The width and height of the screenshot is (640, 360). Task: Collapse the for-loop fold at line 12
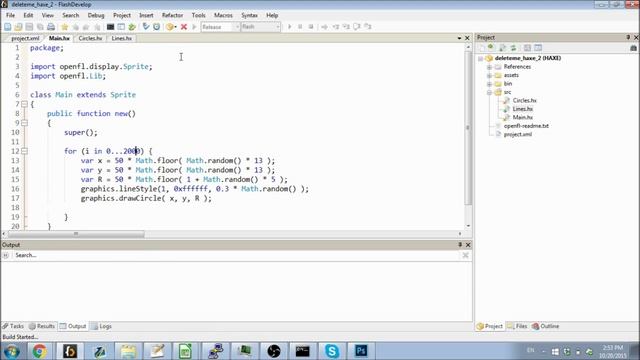tap(24, 151)
